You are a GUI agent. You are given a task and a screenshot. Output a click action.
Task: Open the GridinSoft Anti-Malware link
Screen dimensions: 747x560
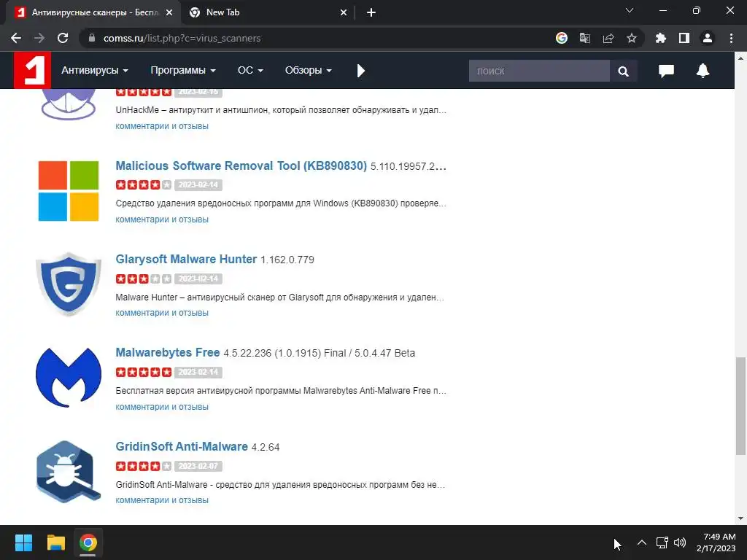click(x=182, y=446)
